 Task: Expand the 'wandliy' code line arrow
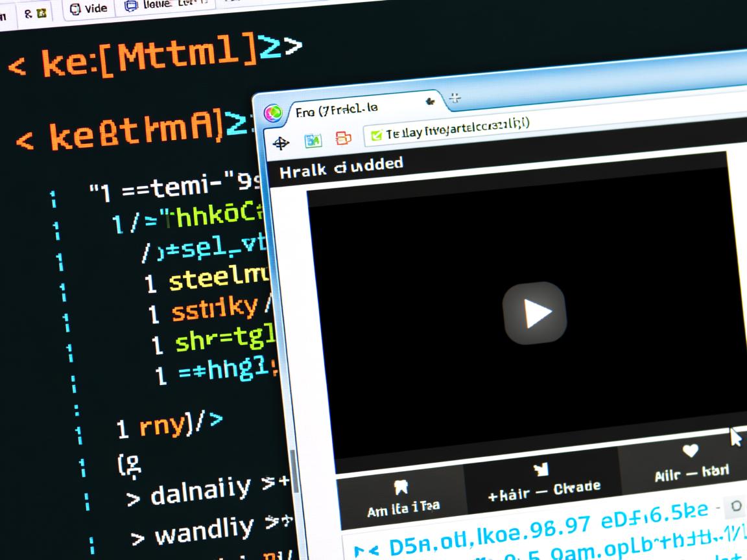coord(137,538)
